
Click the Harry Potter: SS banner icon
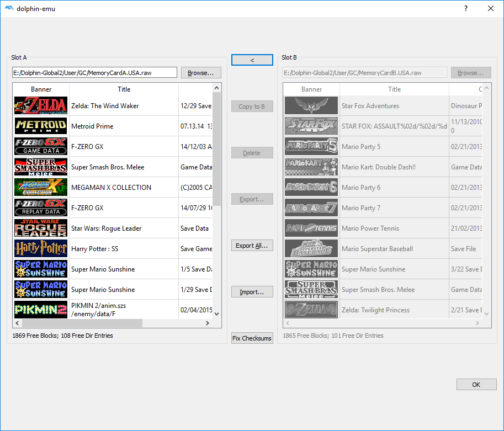(40, 248)
